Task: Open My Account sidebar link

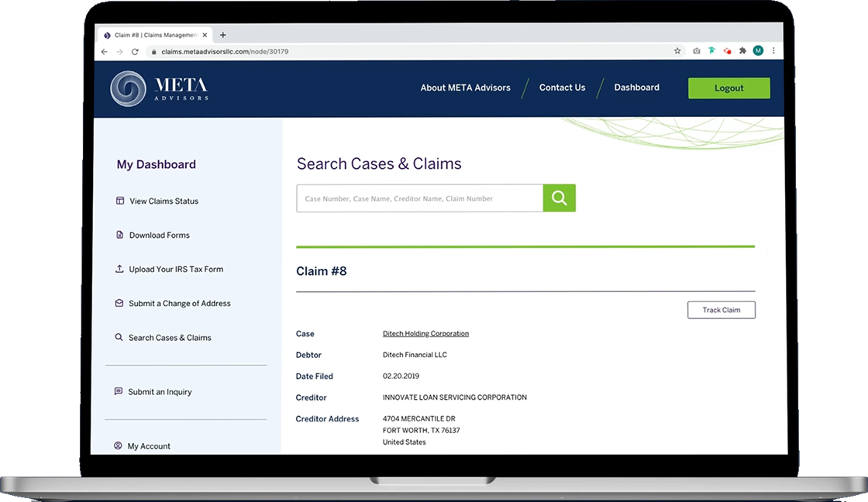Action: 149,446
